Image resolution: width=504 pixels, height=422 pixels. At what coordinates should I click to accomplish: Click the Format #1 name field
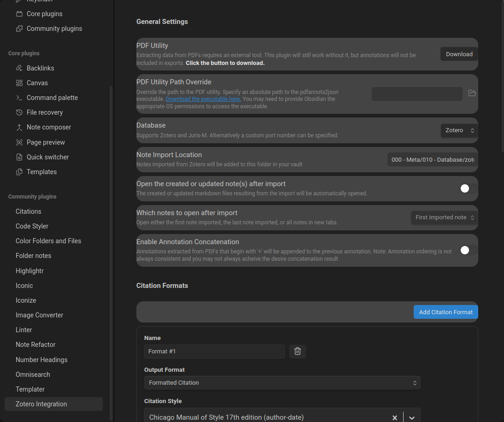214,352
